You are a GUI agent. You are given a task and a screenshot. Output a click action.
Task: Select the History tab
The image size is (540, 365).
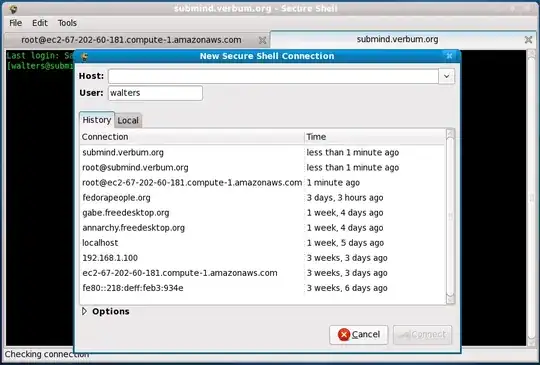click(97, 120)
